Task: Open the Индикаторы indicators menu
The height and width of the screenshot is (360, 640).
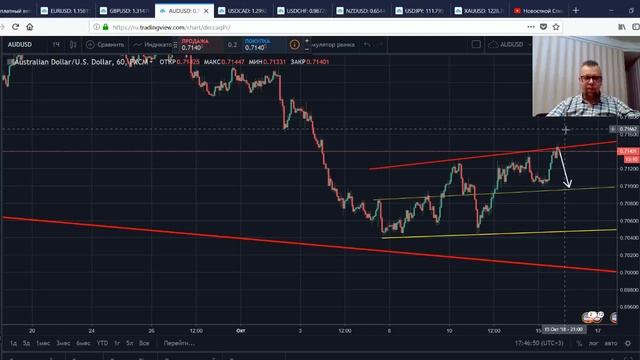Action: tap(153, 44)
